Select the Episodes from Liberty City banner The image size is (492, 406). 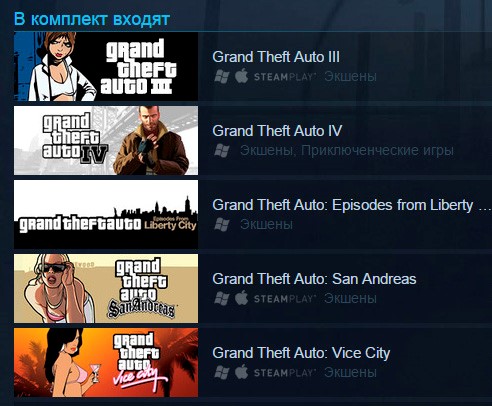coord(106,214)
